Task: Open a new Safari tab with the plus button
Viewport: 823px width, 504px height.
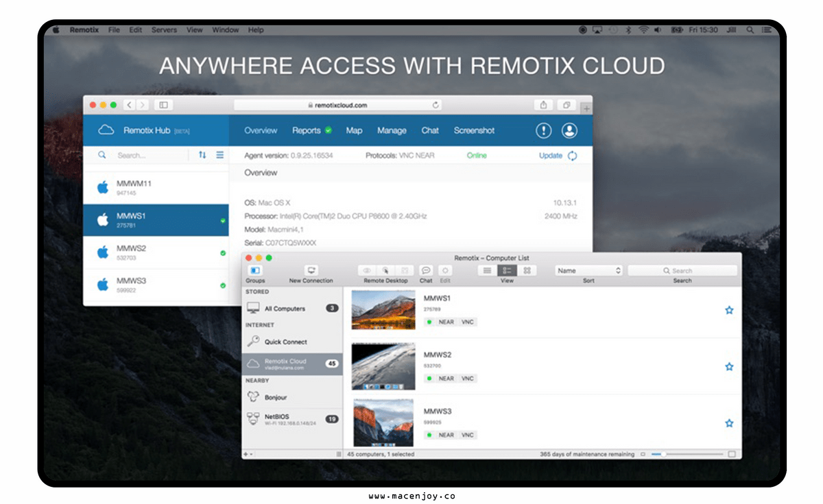Action: coord(586,108)
